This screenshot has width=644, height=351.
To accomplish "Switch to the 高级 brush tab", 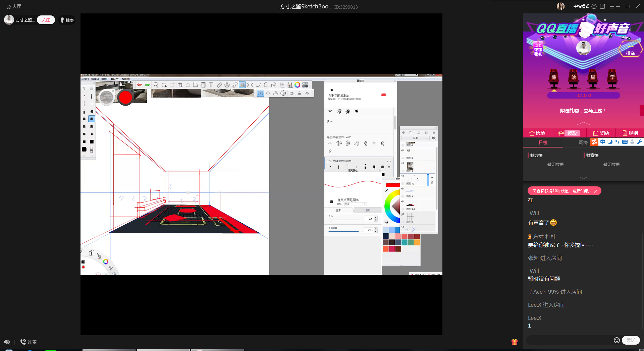I will (x=368, y=210).
